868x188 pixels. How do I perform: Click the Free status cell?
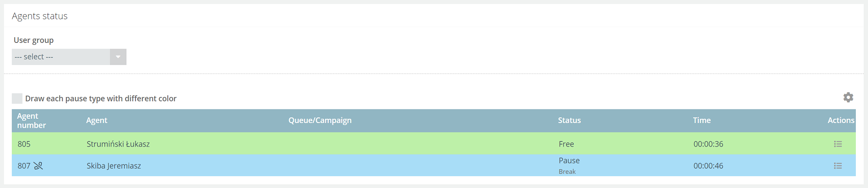566,144
